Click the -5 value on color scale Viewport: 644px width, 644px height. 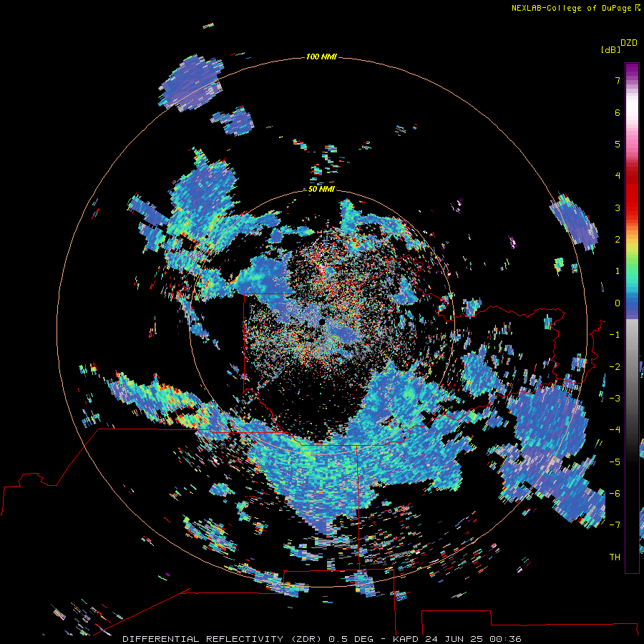coord(615,462)
